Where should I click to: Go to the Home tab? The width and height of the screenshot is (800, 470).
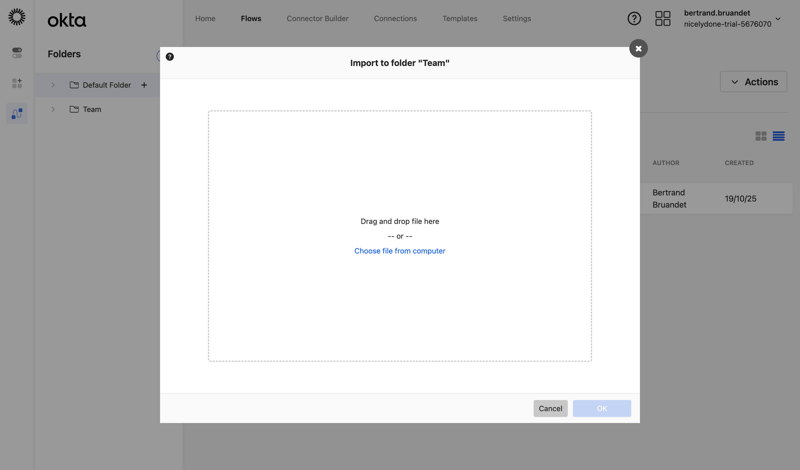pos(205,18)
